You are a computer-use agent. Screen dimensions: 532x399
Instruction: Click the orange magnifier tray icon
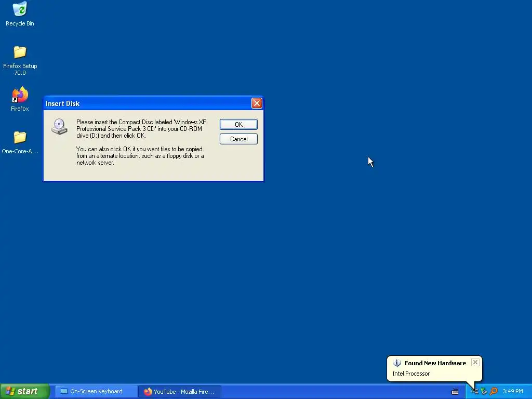point(494,391)
